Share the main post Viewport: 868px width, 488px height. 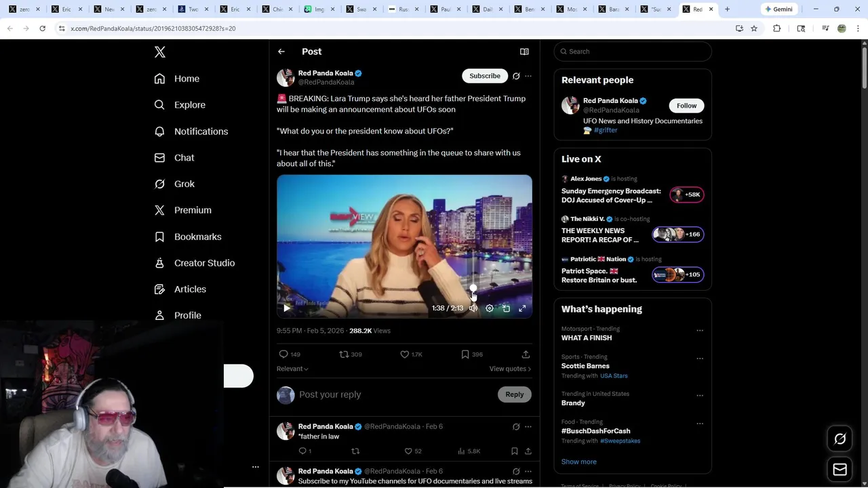tap(526, 354)
